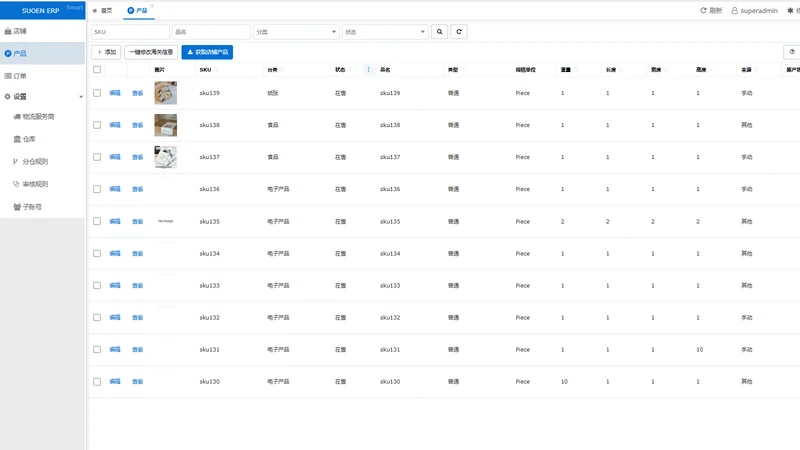Open the 店铺 store section in sidebar

pos(42,31)
